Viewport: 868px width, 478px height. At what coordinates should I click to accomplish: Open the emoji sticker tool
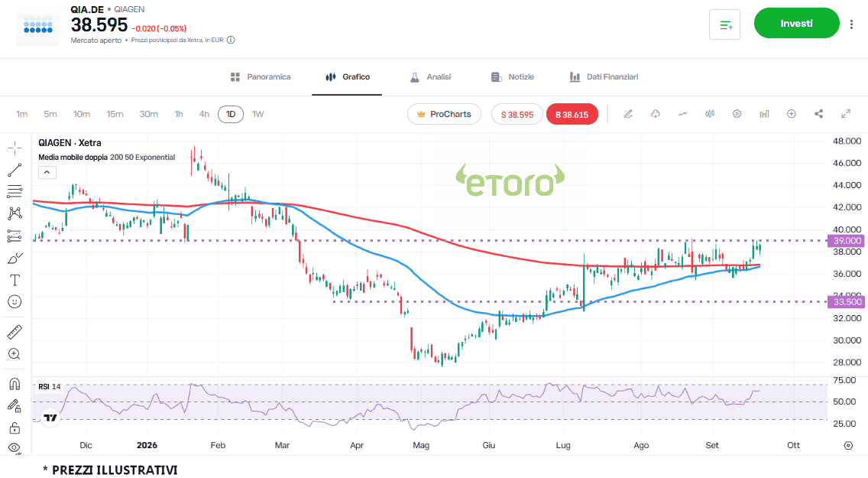pos(15,302)
